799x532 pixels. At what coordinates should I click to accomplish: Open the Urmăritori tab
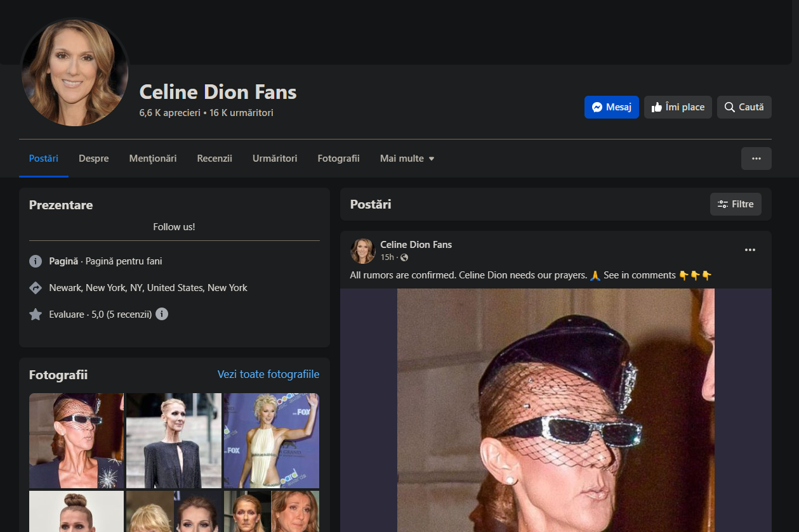point(275,159)
